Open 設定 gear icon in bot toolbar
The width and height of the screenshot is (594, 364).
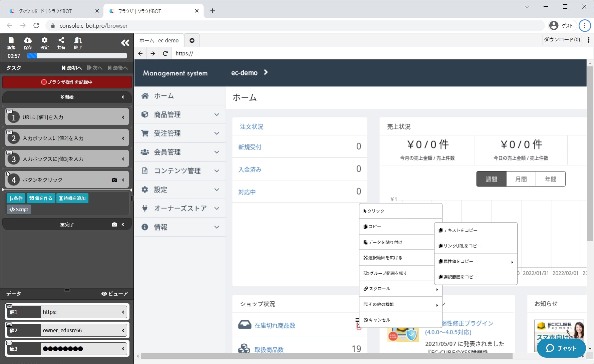(x=44, y=43)
